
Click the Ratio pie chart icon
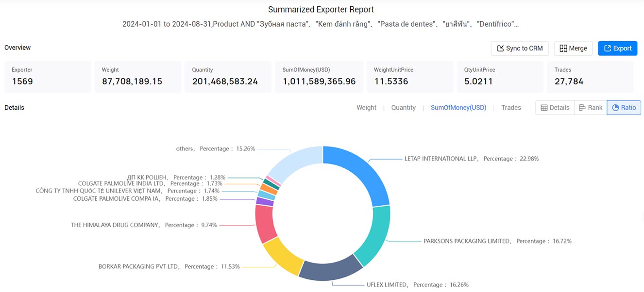(615, 108)
